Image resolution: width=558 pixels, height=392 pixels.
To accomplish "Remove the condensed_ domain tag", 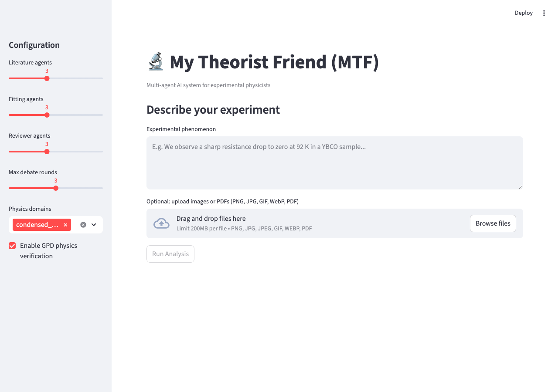I will (x=65, y=225).
